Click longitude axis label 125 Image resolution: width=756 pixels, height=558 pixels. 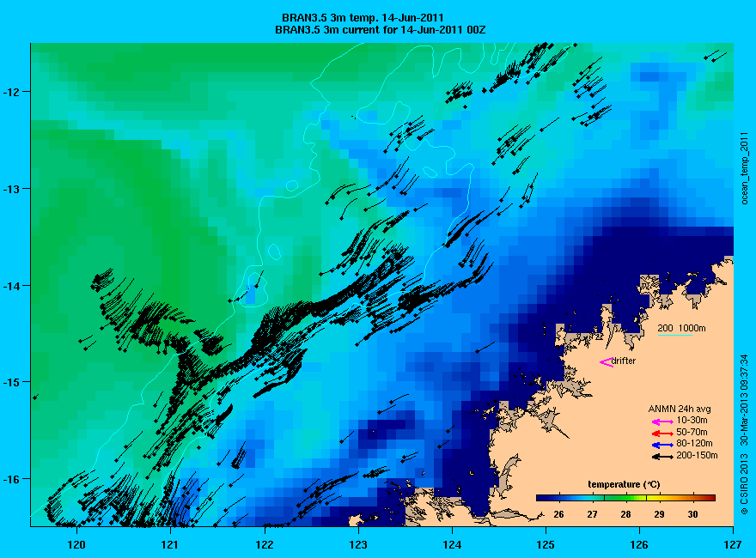click(x=546, y=545)
